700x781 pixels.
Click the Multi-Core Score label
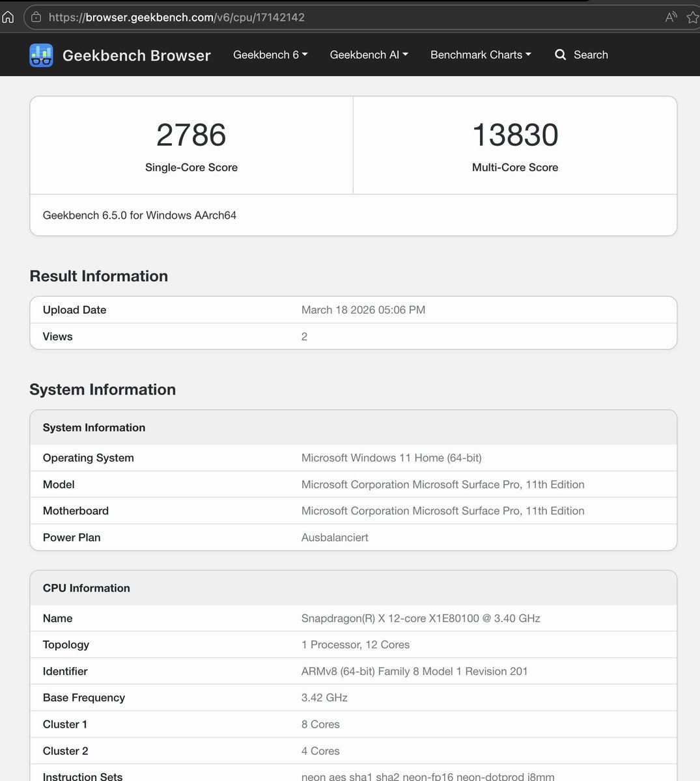(x=515, y=167)
